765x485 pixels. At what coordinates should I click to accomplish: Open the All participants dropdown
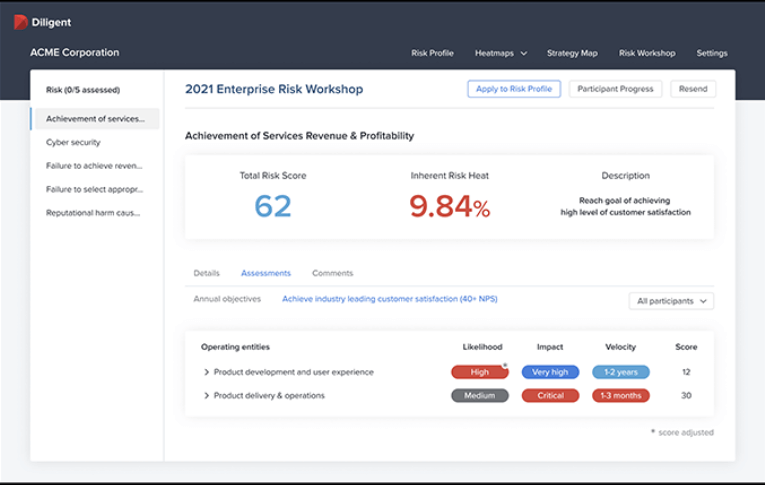(671, 301)
